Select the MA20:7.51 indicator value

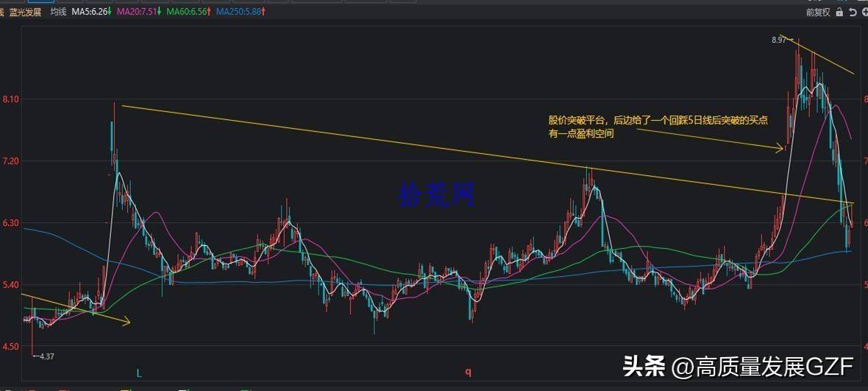point(139,12)
